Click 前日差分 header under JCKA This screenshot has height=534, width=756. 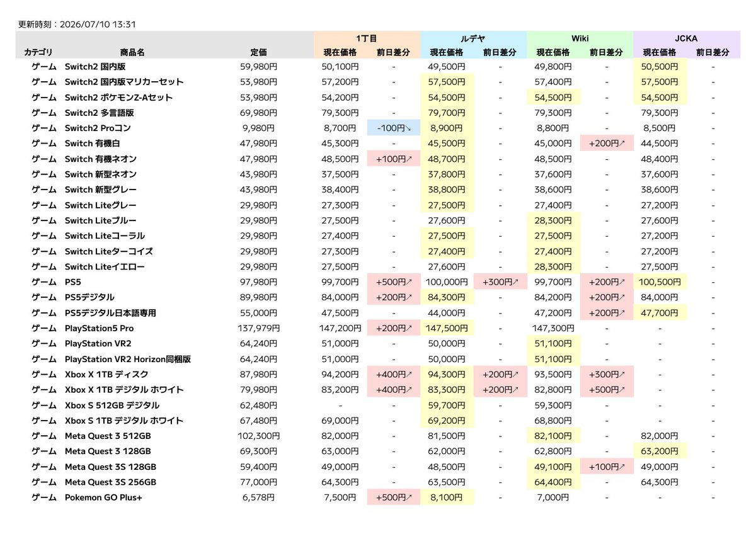(x=713, y=52)
